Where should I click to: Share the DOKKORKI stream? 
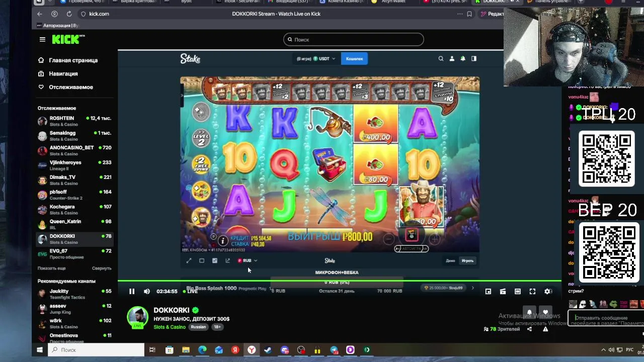pyautogui.click(x=529, y=329)
